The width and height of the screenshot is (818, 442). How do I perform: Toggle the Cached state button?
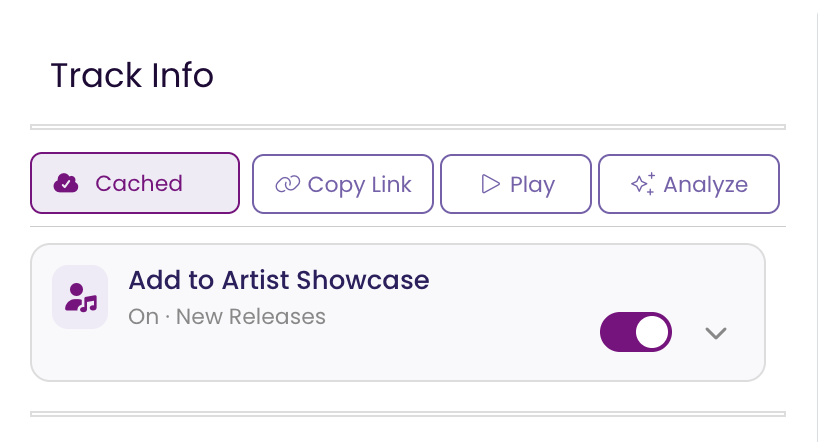pos(135,183)
